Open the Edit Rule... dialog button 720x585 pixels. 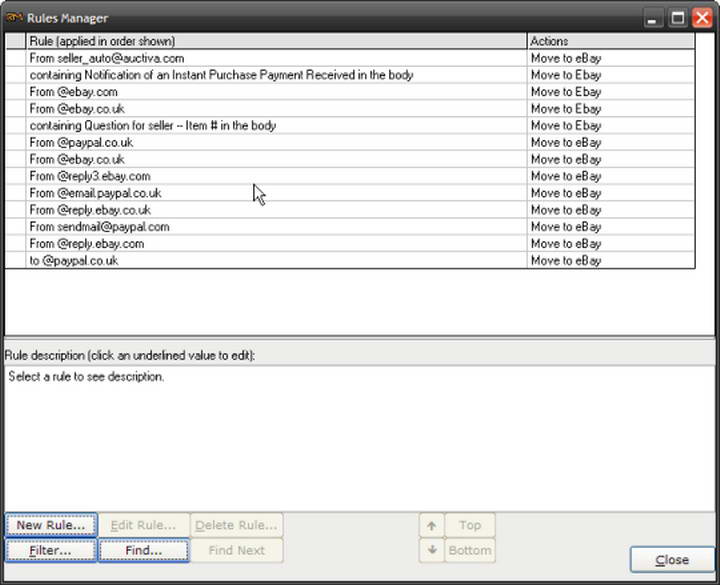coord(144,525)
